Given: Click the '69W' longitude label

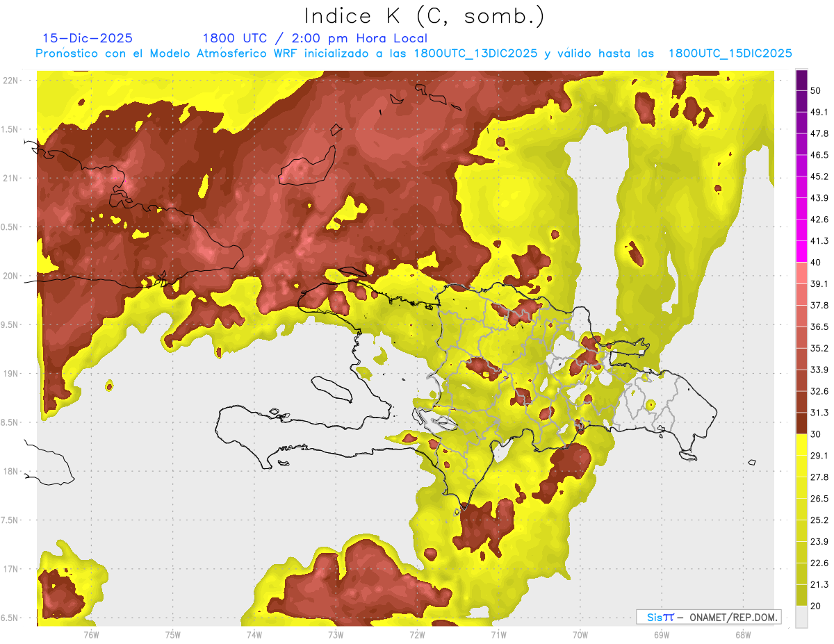Looking at the screenshot, I should coord(662,634).
